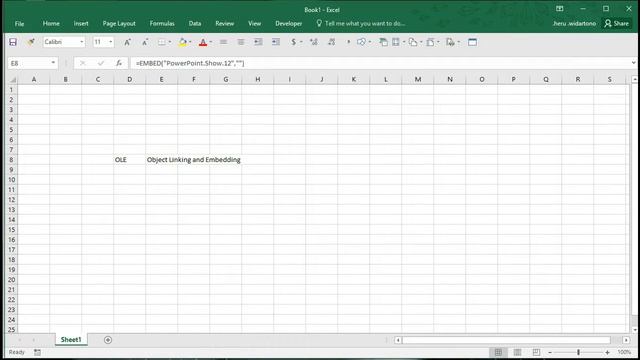Expand the formula bar with the chevron

tap(633, 63)
